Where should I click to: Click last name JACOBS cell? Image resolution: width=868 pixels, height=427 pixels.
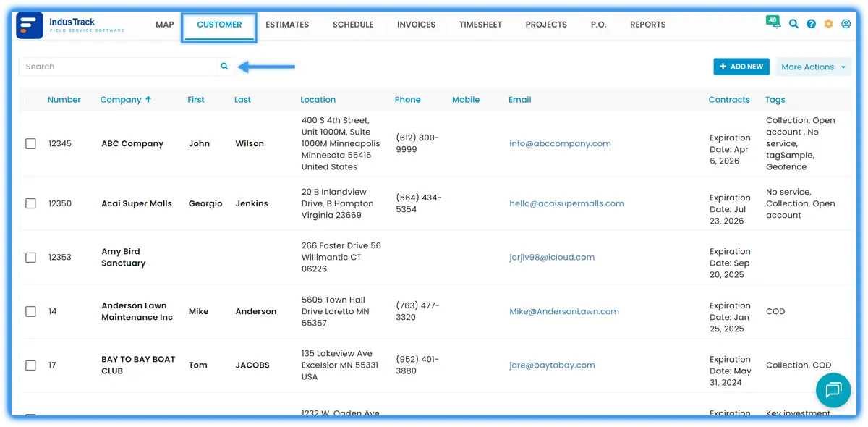coord(252,365)
